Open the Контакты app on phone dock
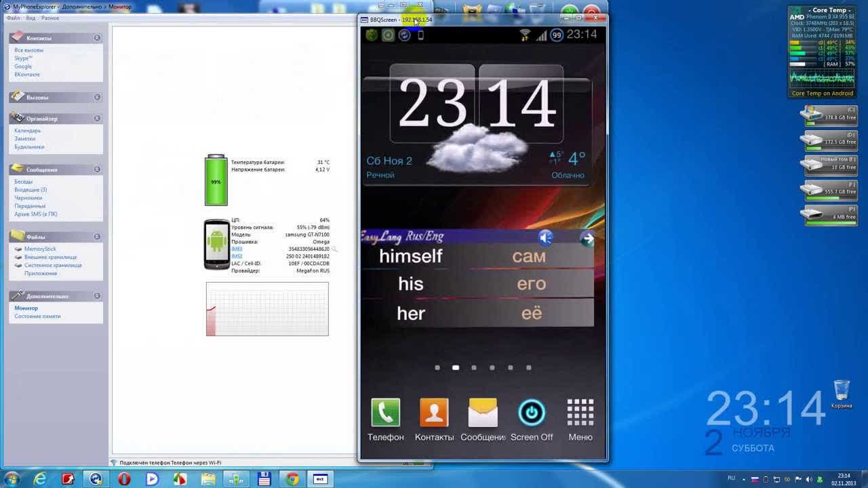Screen dimensions: 868x488 tap(434, 413)
